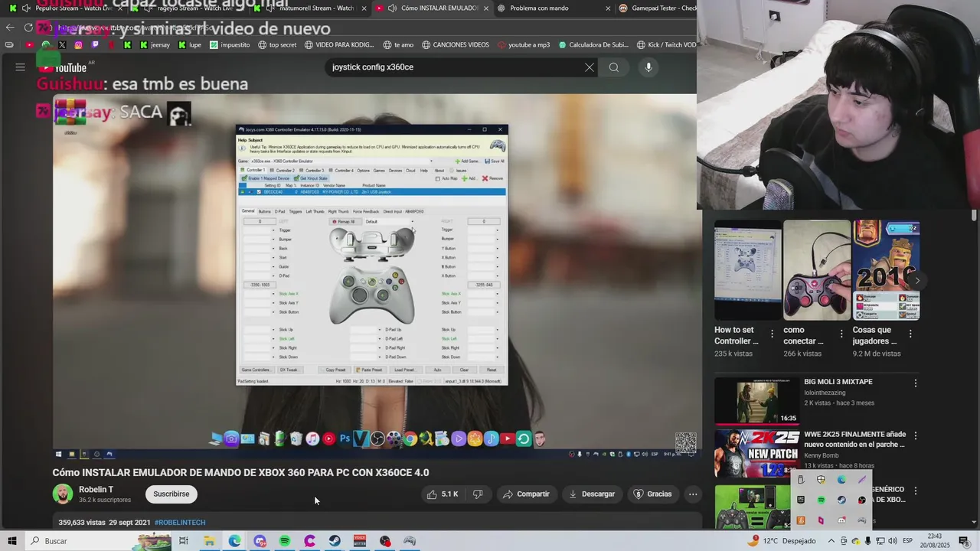
Task: Open the X (Twitter) bookmark icon
Action: click(x=62, y=45)
